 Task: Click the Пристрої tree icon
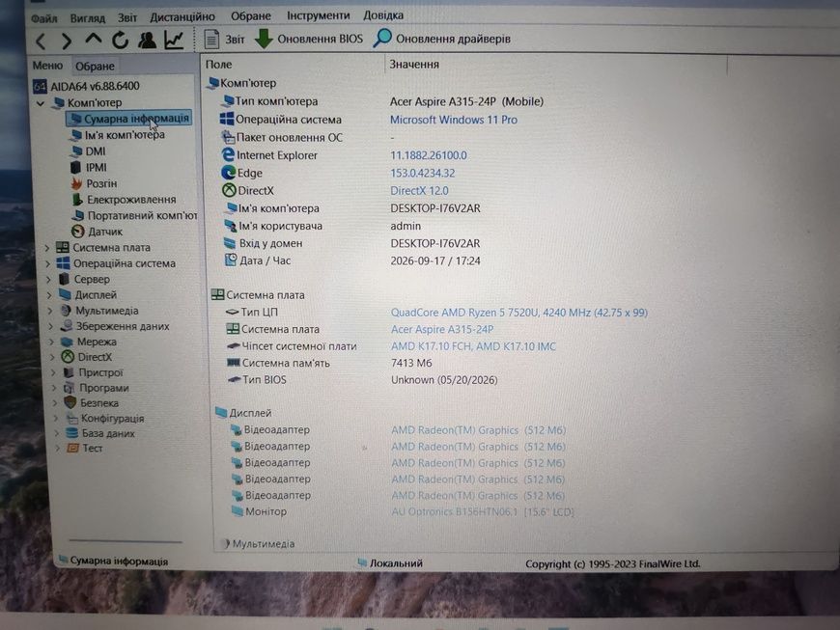[69, 372]
